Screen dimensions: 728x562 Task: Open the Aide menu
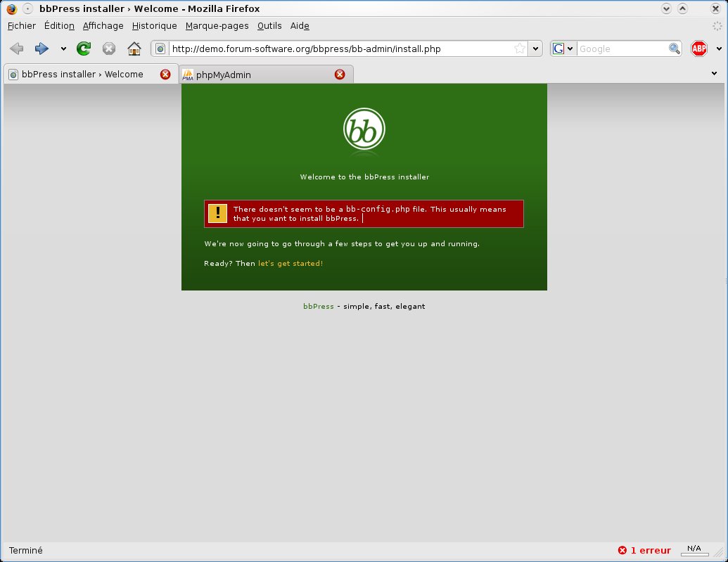(x=300, y=26)
